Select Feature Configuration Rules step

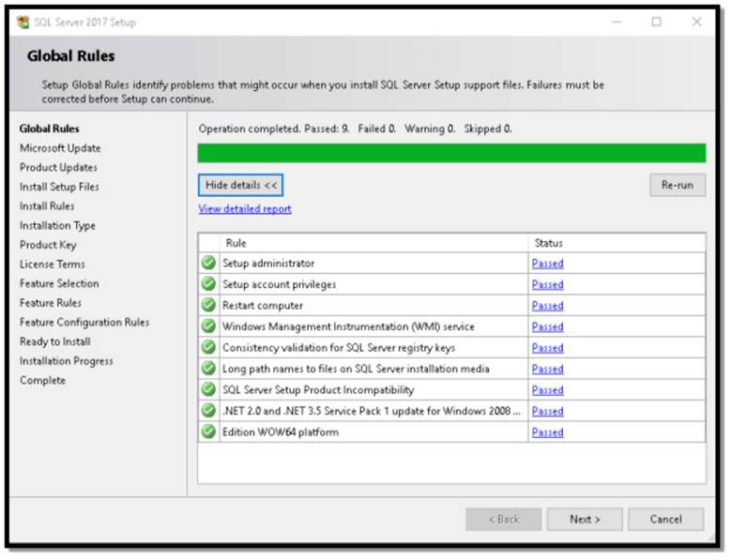(84, 323)
